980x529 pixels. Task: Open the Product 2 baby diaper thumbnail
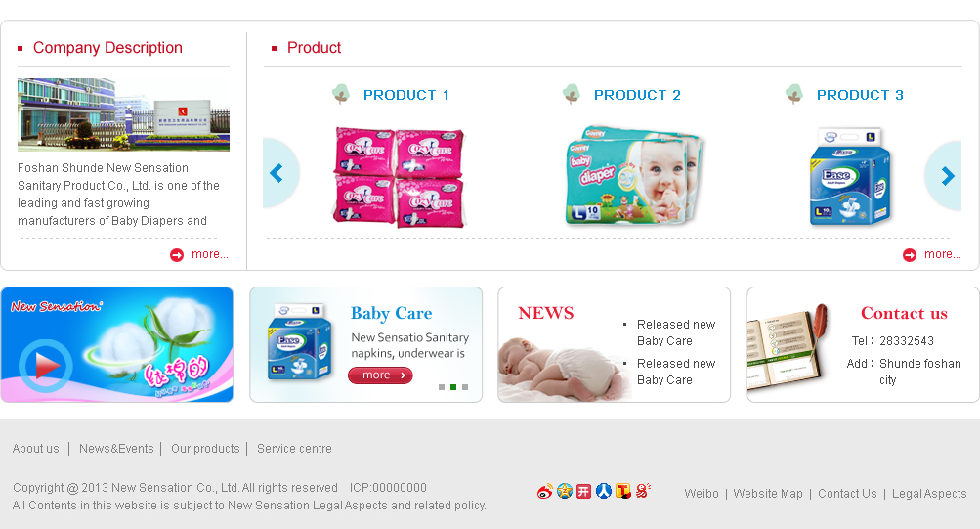[x=634, y=176]
